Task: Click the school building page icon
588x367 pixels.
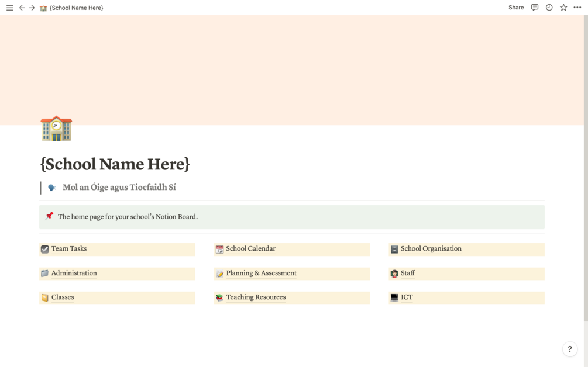Action: 56,128
